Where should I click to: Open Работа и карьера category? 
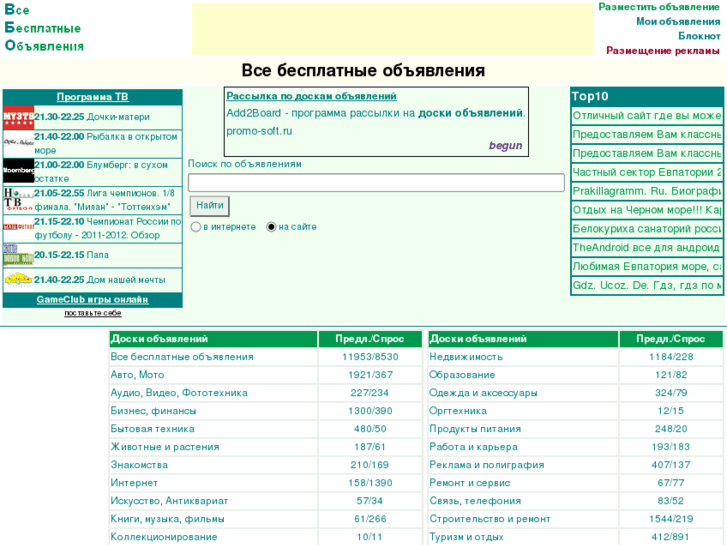pos(473,447)
